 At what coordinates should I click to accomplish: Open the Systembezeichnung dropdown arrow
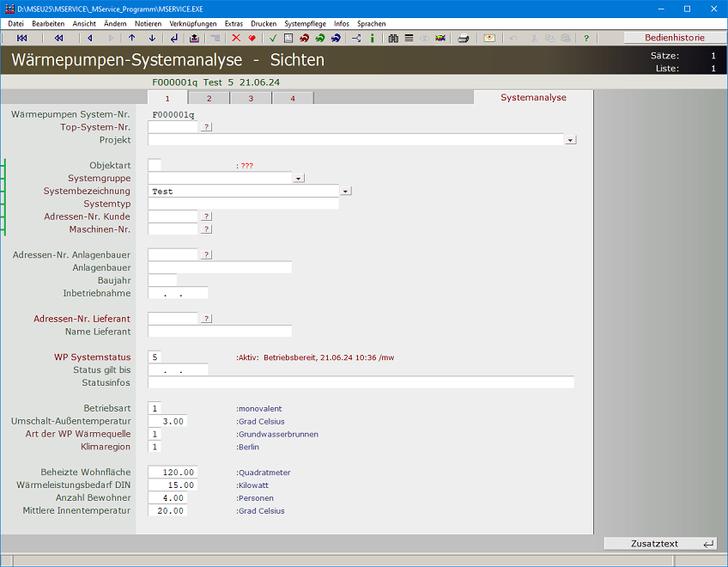tap(345, 192)
